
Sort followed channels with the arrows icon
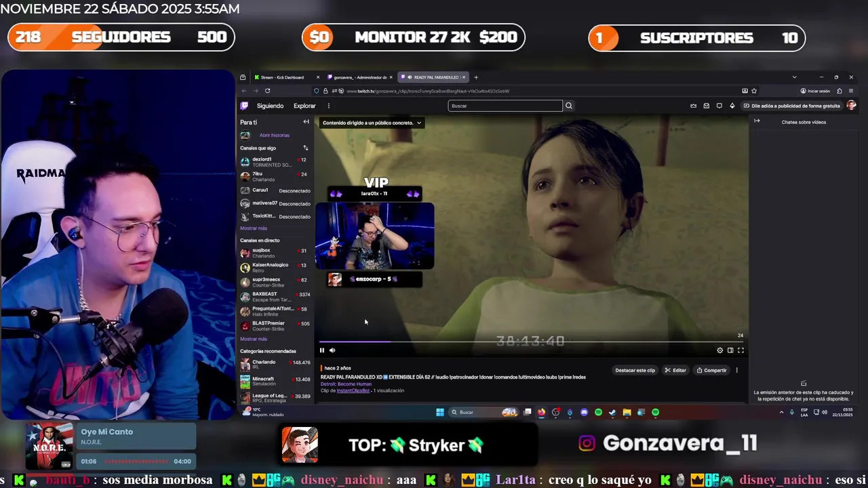pyautogui.click(x=305, y=148)
